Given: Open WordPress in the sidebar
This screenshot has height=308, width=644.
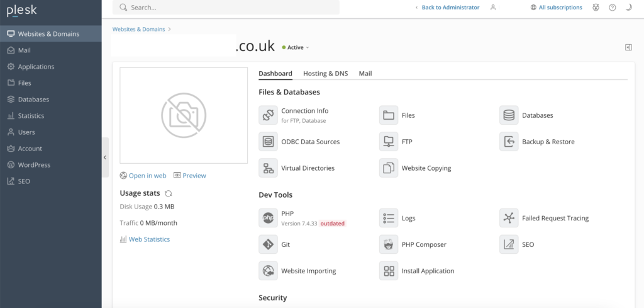Looking at the screenshot, I should 51,165.
